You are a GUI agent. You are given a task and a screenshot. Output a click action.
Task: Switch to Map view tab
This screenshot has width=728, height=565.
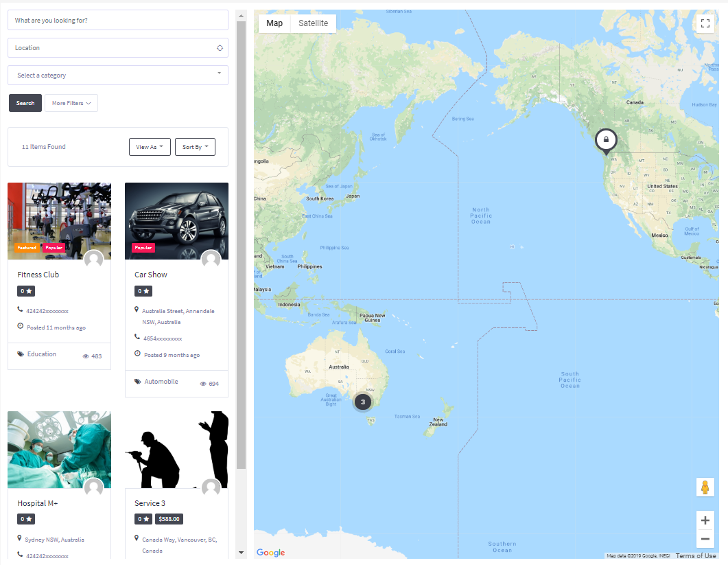tap(274, 23)
